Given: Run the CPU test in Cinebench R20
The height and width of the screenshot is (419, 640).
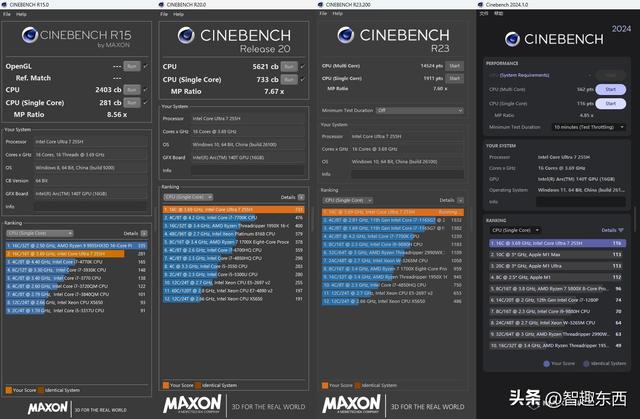Looking at the screenshot, I should pyautogui.click(x=289, y=67).
